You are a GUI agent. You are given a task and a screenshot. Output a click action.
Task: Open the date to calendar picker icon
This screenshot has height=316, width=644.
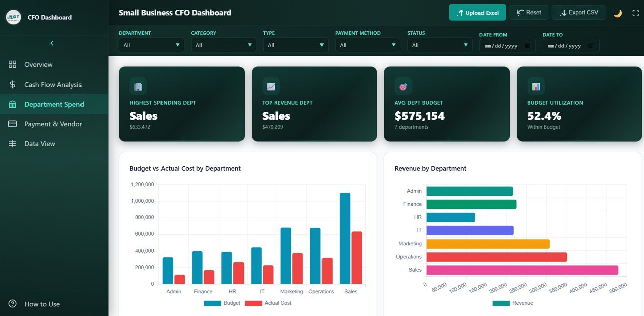(591, 46)
